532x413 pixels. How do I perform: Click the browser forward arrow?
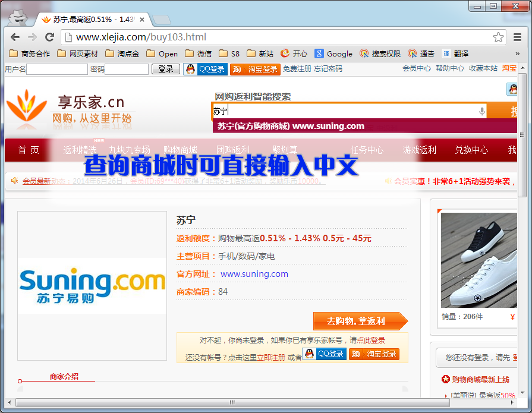(x=33, y=37)
